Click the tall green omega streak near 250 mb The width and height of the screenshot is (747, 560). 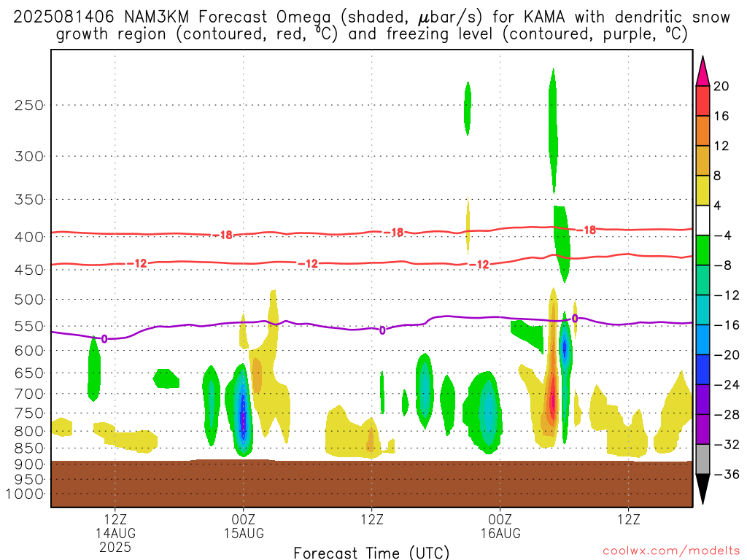coord(553,131)
